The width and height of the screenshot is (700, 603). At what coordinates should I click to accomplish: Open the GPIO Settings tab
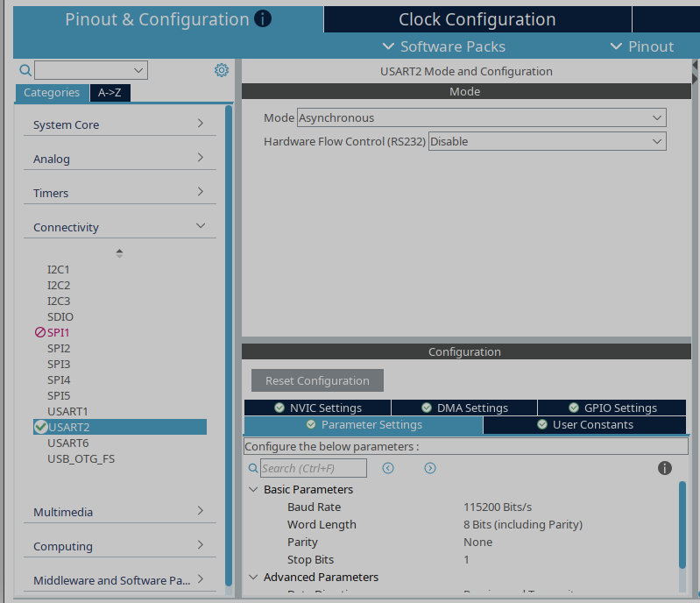coord(612,408)
